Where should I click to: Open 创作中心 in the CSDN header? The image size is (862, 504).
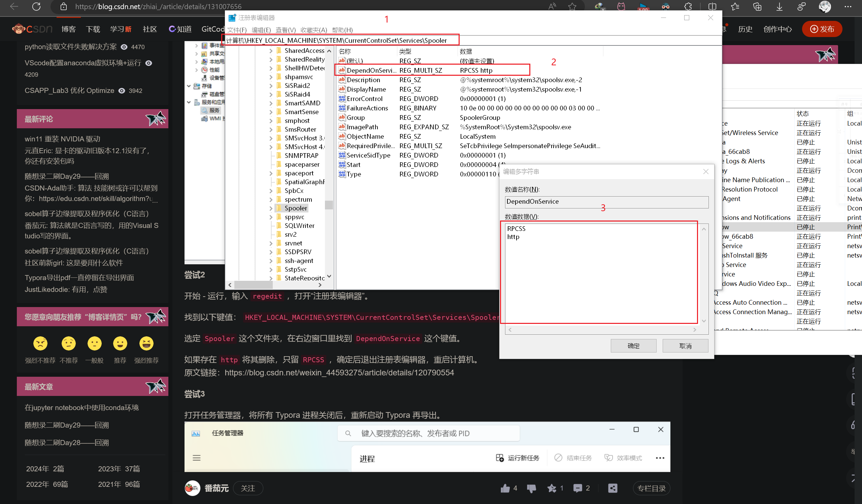[x=777, y=29]
